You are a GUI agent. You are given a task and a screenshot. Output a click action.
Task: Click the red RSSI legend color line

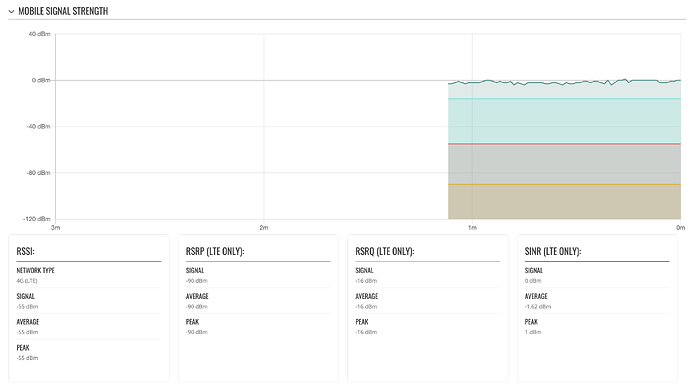pos(89,261)
